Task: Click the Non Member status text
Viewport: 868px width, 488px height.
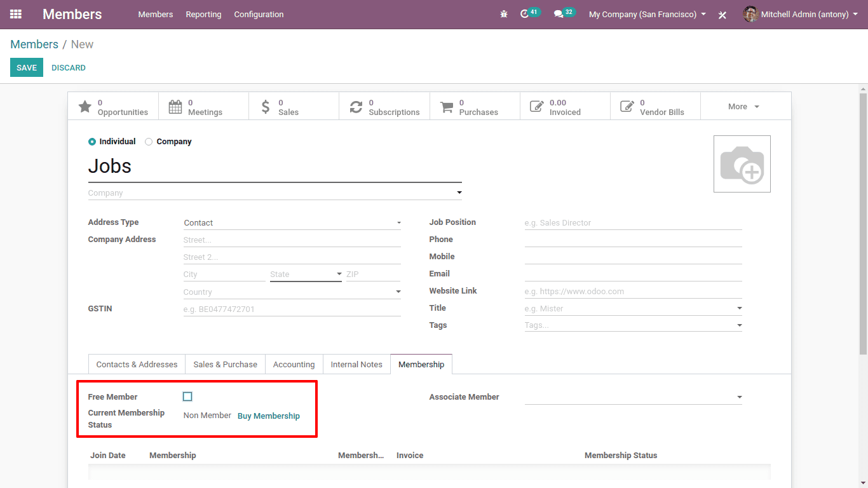Action: pos(207,416)
